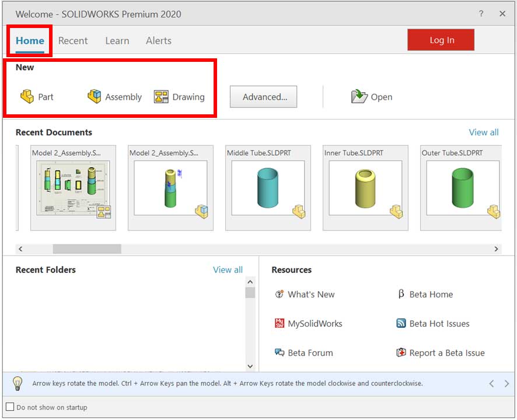This screenshot has width=517, height=420.
Task: Open Report a Beta Issue link text
Action: pos(447,353)
